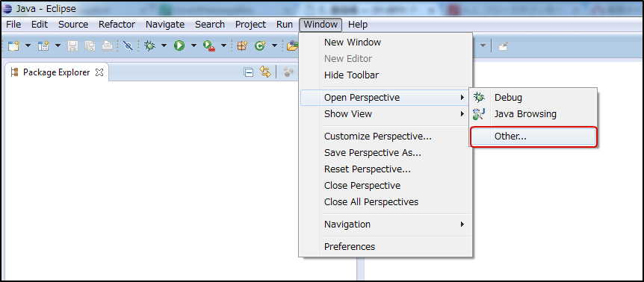The width and height of the screenshot is (644, 282).
Task: Click Collapse All in Package Explorer
Action: (249, 72)
